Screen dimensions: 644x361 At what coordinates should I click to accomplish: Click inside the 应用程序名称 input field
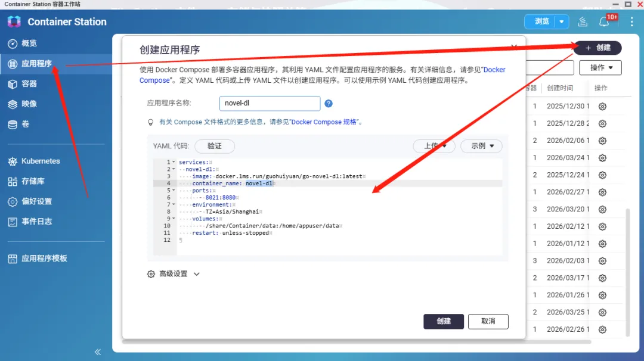[x=270, y=104]
